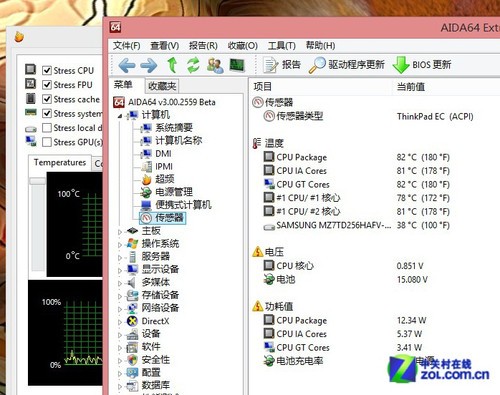Open the 文件(F) menu

click(127, 46)
